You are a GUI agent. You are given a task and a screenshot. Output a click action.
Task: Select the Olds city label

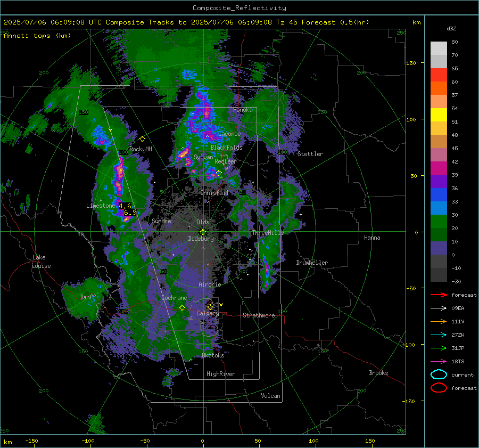[203, 222]
